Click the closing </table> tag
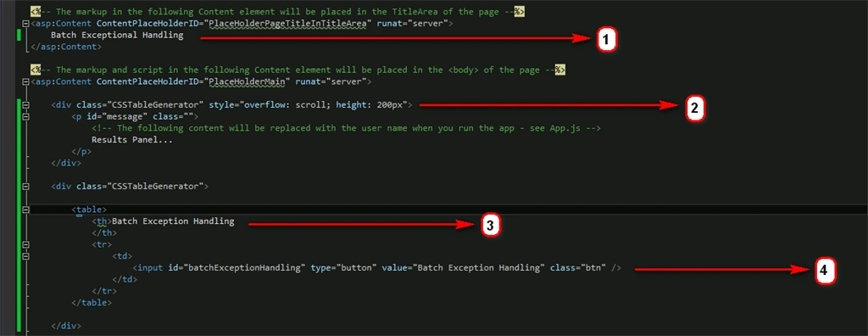This screenshot has height=336, width=868. coord(92,303)
